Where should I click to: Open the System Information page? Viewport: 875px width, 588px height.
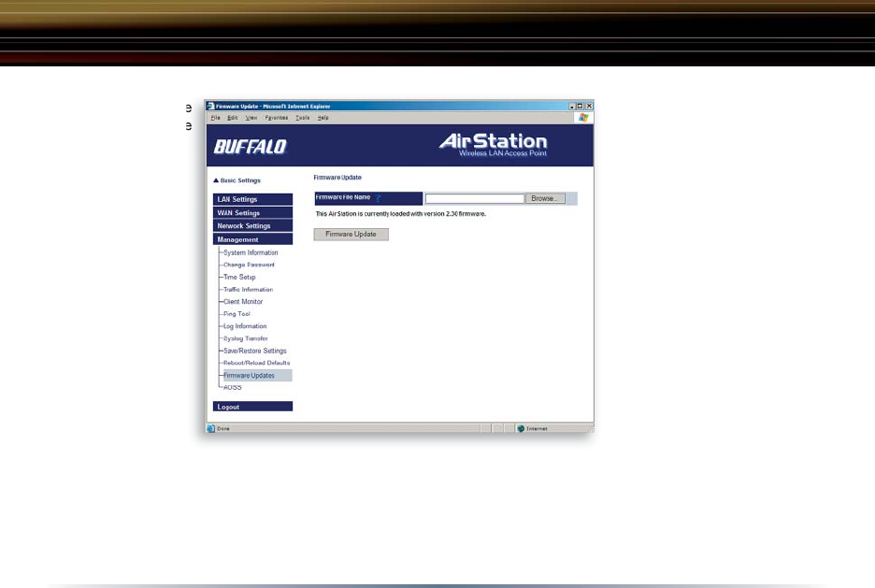click(251, 252)
